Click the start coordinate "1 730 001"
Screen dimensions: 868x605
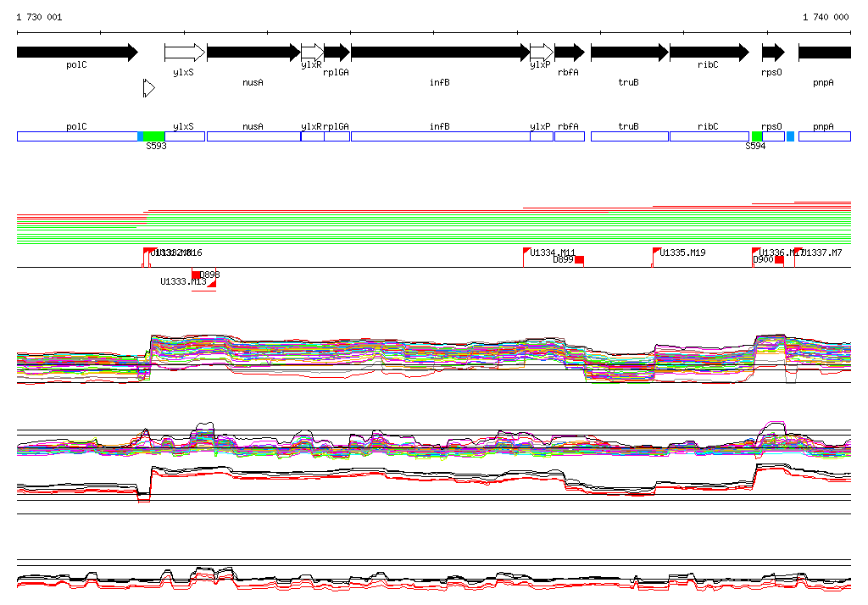[x=39, y=17]
